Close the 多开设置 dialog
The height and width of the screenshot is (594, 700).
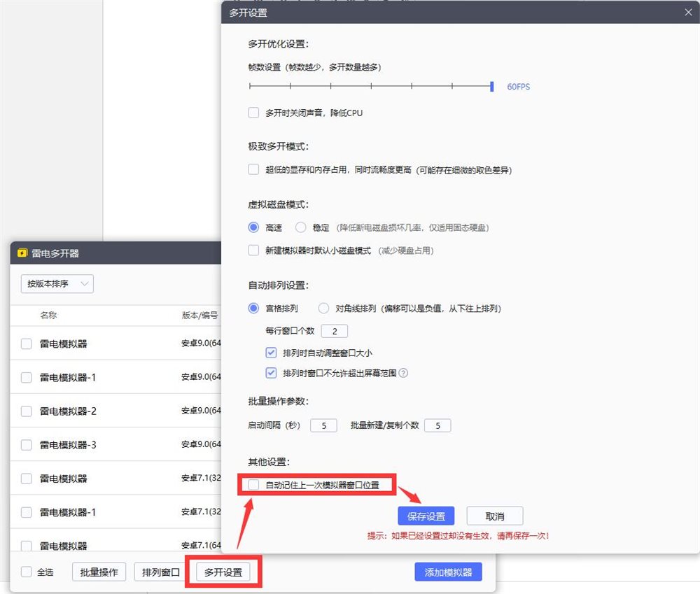[688, 12]
